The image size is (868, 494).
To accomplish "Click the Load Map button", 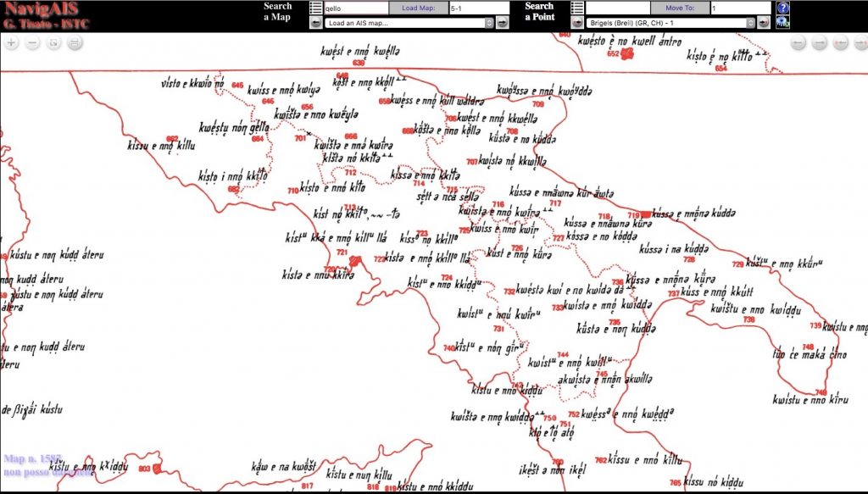I will (418, 8).
